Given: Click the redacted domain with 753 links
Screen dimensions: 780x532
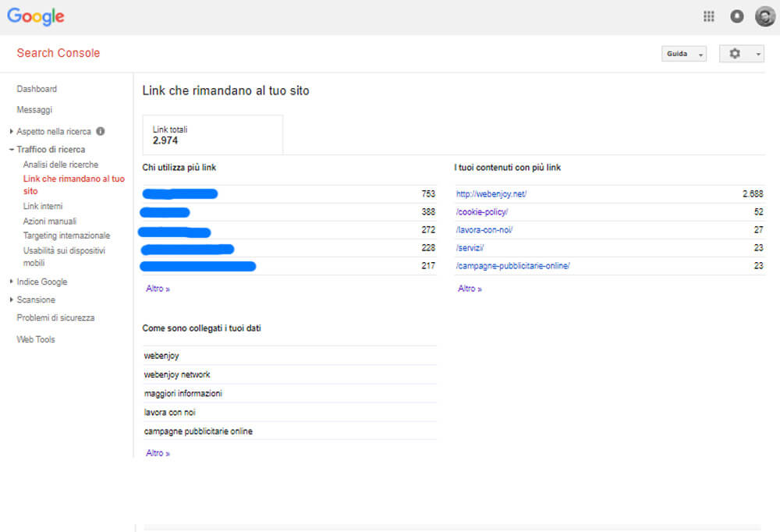Looking at the screenshot, I should click(180, 193).
